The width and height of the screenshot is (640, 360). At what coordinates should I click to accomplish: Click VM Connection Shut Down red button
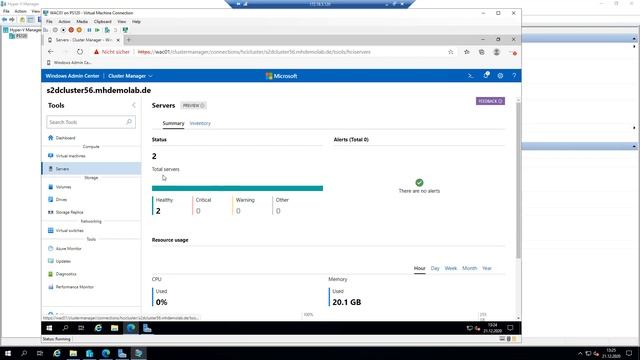tap(71, 30)
